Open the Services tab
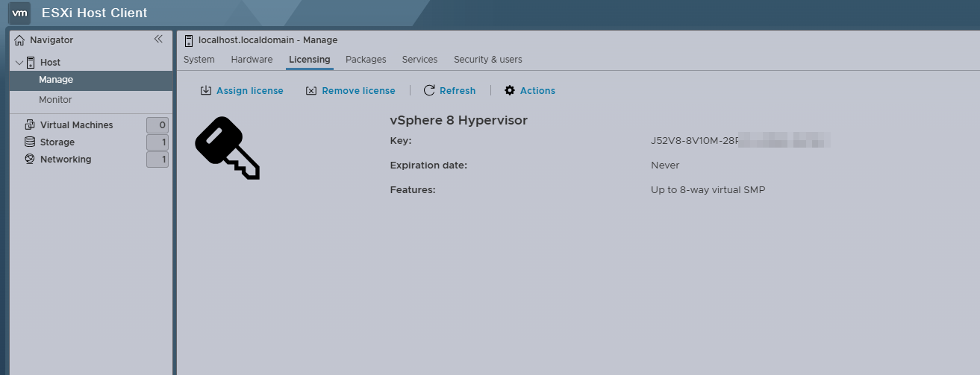 tap(419, 60)
